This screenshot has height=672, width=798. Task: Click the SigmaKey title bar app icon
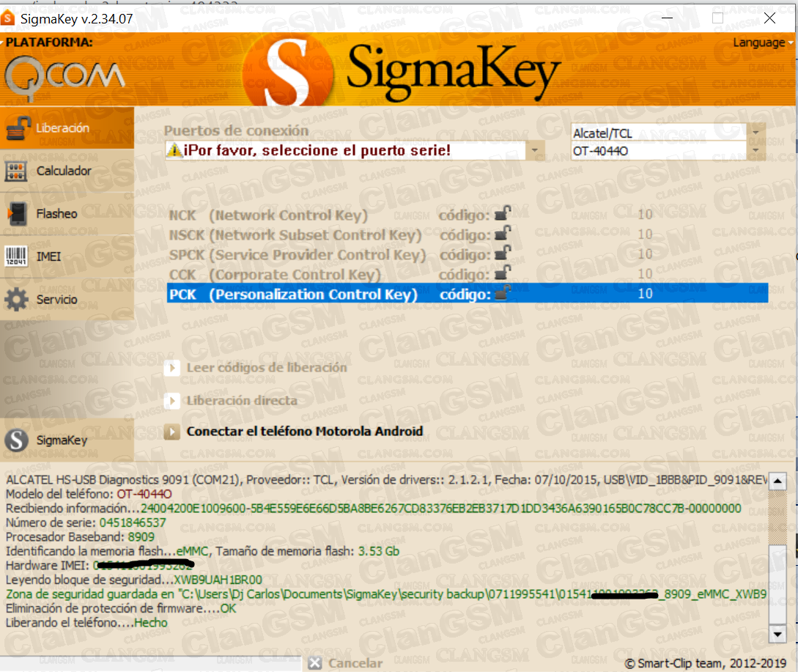tap(7, 19)
